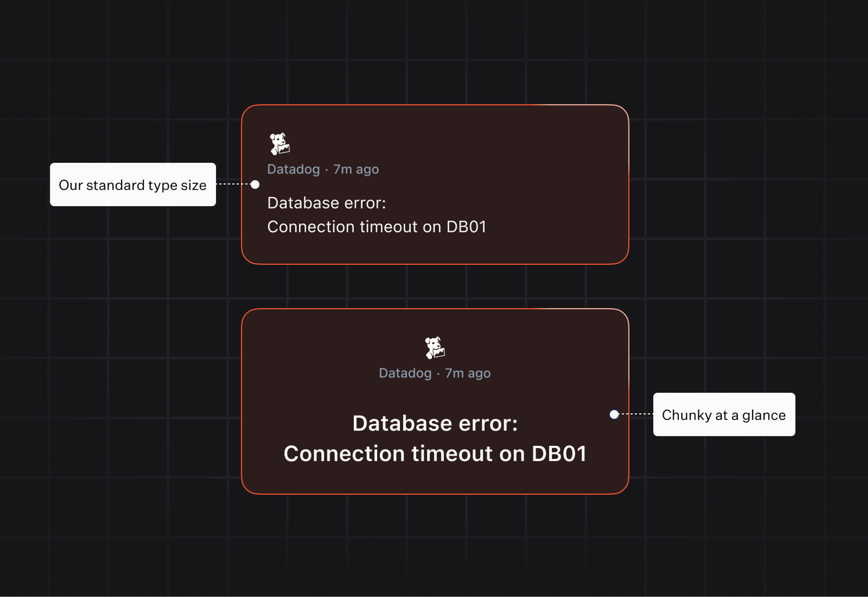The width and height of the screenshot is (868, 597).
Task: Click 'Database error:' text in the top card
Action: click(327, 203)
